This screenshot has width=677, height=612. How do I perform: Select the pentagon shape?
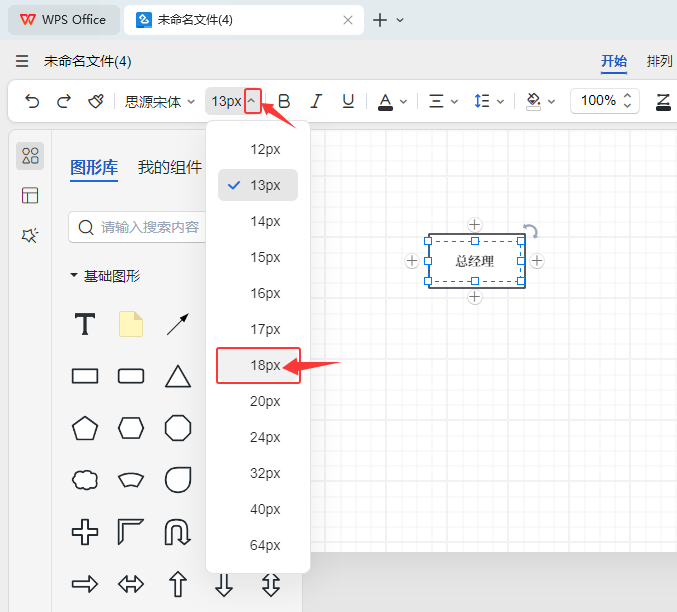point(85,428)
